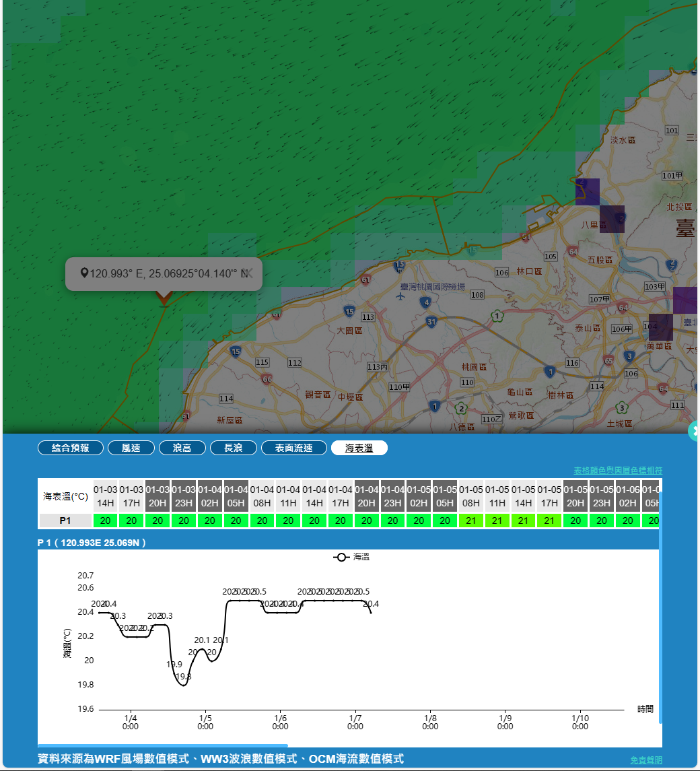
Task: Click the 01-05 08H column header
Action: [470, 496]
